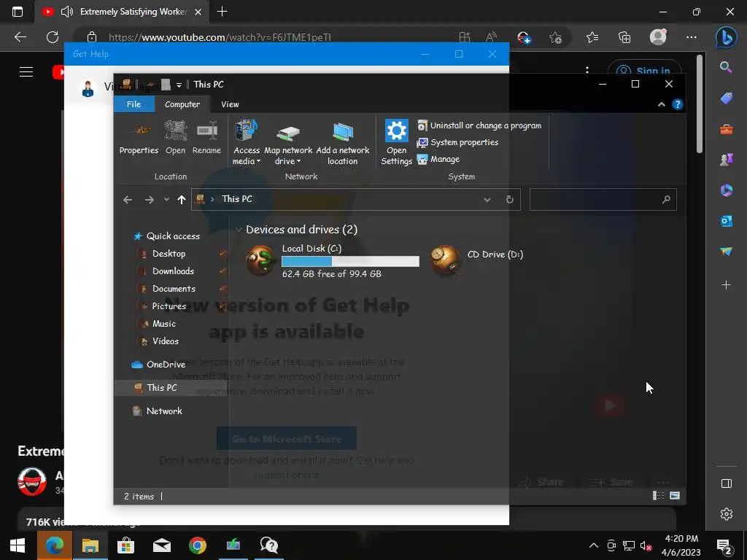Click the Local Disk C: usage bar
The image size is (747, 560).
click(x=350, y=261)
